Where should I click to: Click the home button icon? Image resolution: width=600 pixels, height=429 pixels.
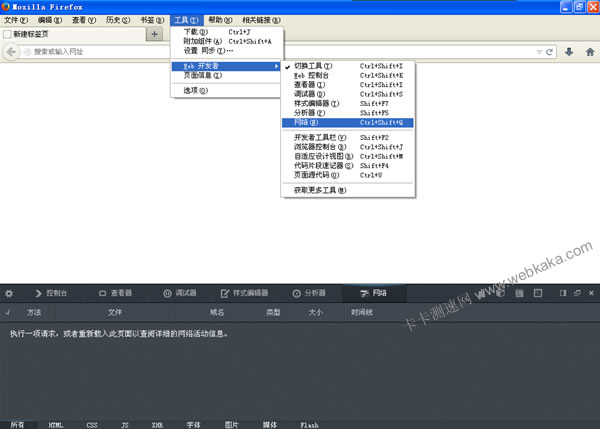(x=590, y=52)
